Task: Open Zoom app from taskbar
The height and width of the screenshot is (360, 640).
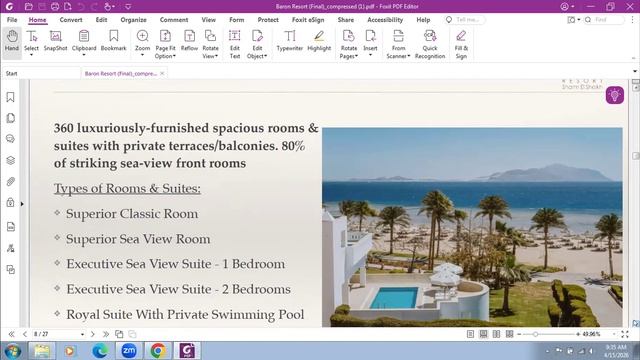Action: point(129,351)
